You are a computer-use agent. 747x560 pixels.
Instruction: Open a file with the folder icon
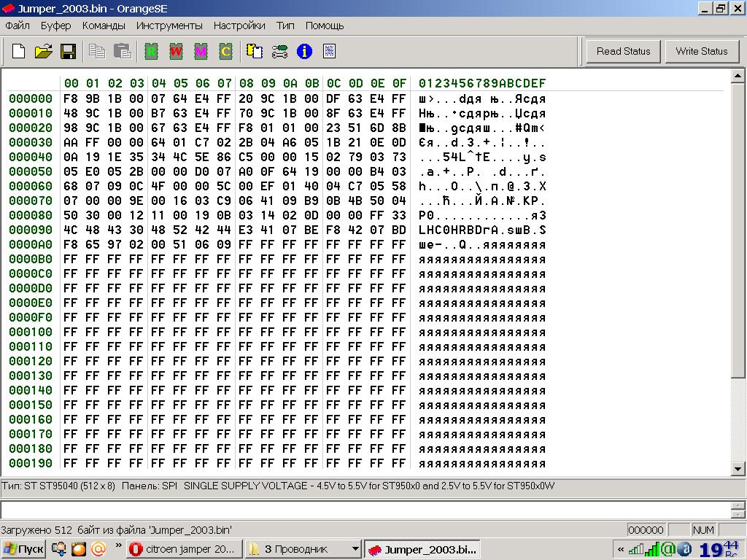pyautogui.click(x=43, y=51)
